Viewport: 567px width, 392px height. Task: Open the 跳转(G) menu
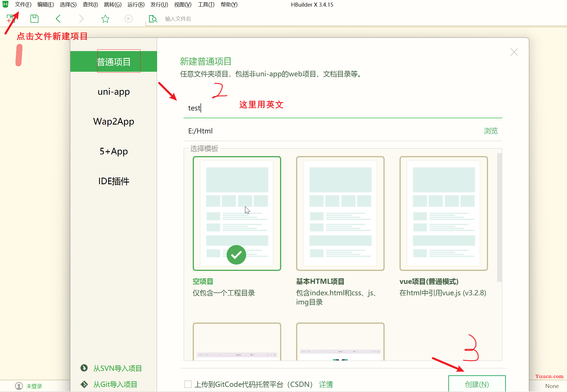(113, 5)
